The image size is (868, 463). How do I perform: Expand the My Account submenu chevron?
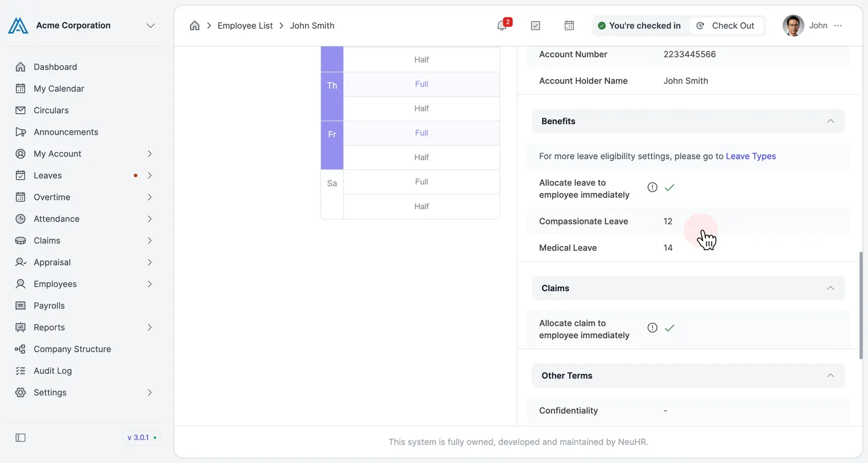click(x=149, y=154)
